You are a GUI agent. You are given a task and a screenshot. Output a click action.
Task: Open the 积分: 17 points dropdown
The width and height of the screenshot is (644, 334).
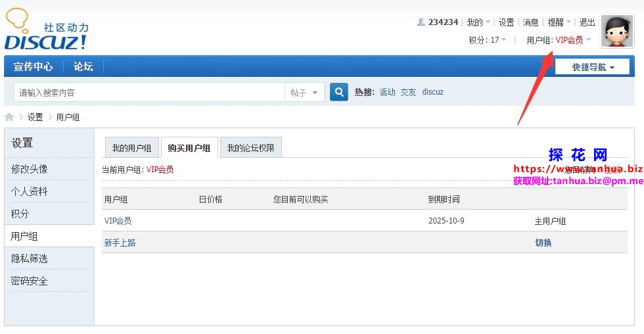[487, 40]
